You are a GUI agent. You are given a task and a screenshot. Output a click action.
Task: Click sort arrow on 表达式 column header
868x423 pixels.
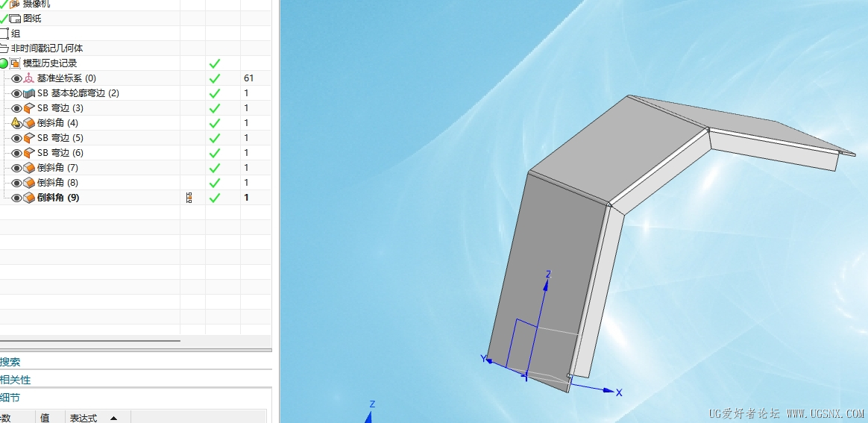coord(113,418)
